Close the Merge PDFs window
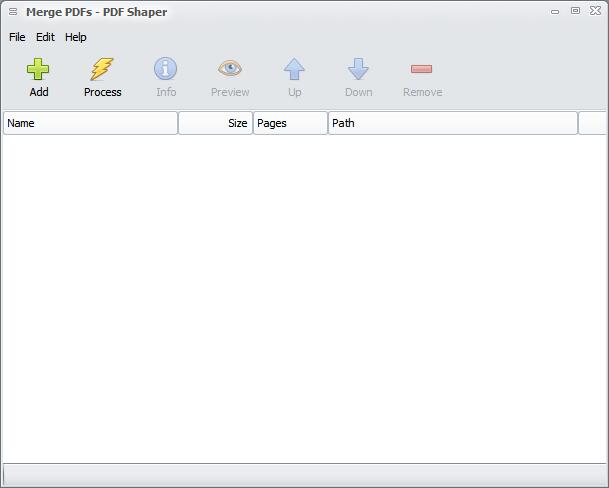This screenshot has height=488, width=609. click(x=595, y=10)
